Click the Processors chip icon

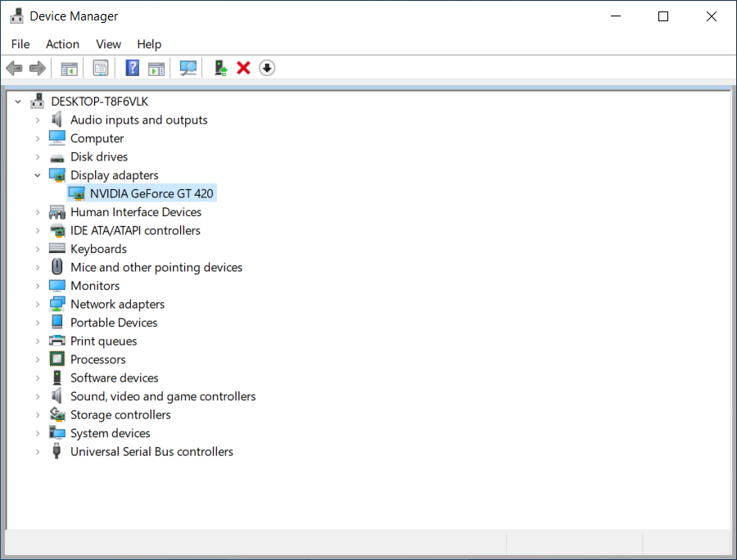(57, 359)
